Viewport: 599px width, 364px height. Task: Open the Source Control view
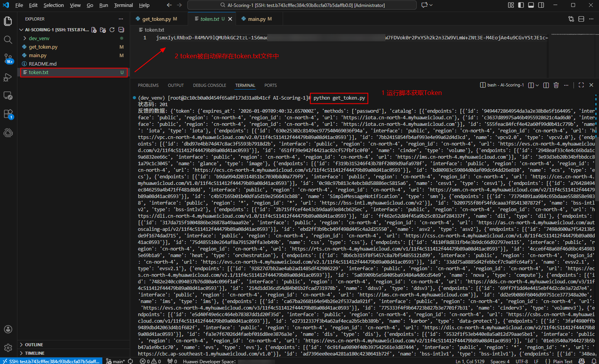click(8, 58)
